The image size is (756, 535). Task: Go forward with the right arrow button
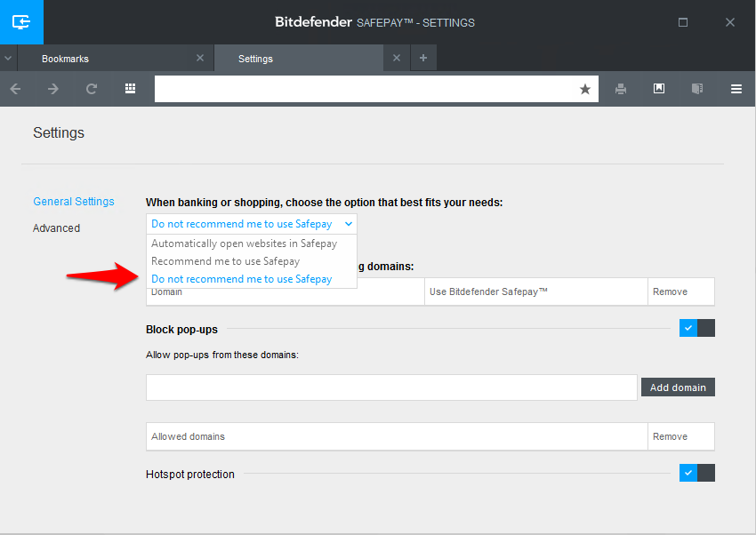pyautogui.click(x=53, y=89)
